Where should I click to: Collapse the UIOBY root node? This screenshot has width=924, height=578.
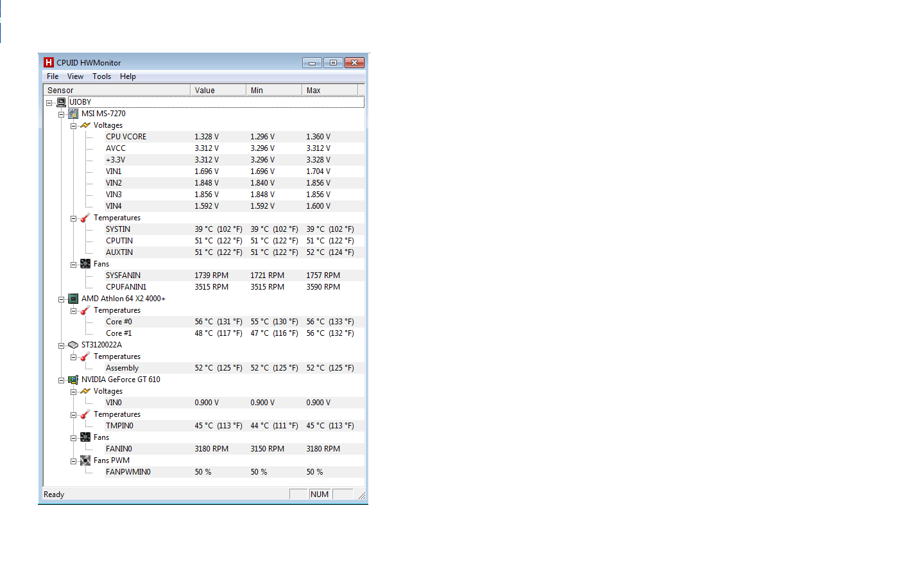tap(49, 103)
